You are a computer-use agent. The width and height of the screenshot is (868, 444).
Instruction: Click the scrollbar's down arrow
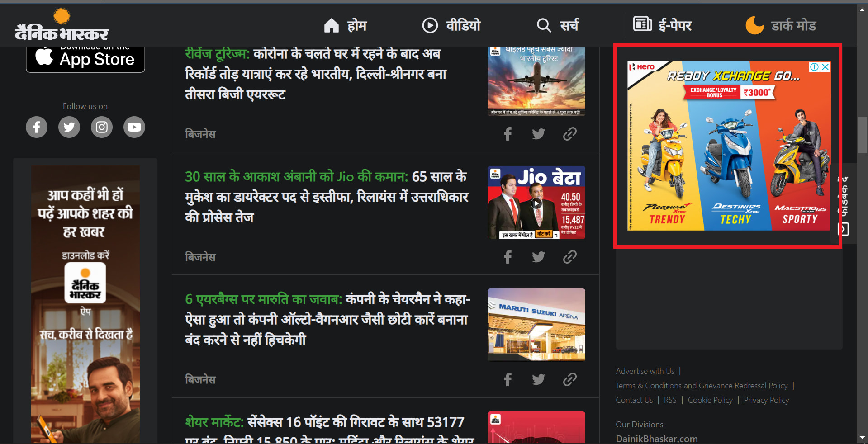(x=862, y=438)
